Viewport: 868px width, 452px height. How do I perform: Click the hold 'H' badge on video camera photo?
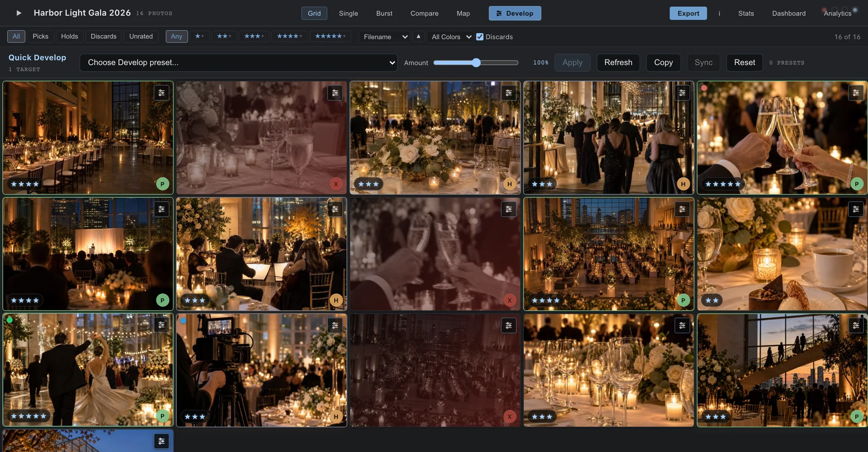(x=336, y=416)
